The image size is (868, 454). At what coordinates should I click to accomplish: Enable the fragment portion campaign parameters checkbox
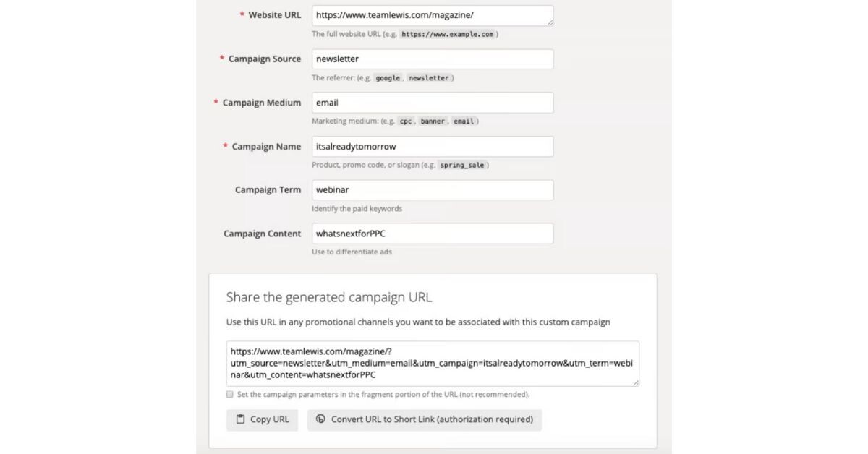230,395
